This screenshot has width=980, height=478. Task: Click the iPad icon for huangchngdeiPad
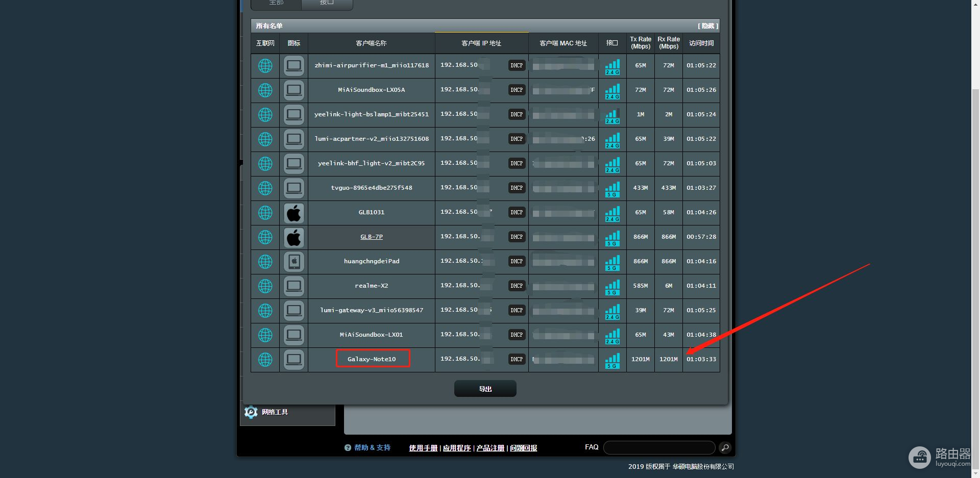pyautogui.click(x=294, y=262)
